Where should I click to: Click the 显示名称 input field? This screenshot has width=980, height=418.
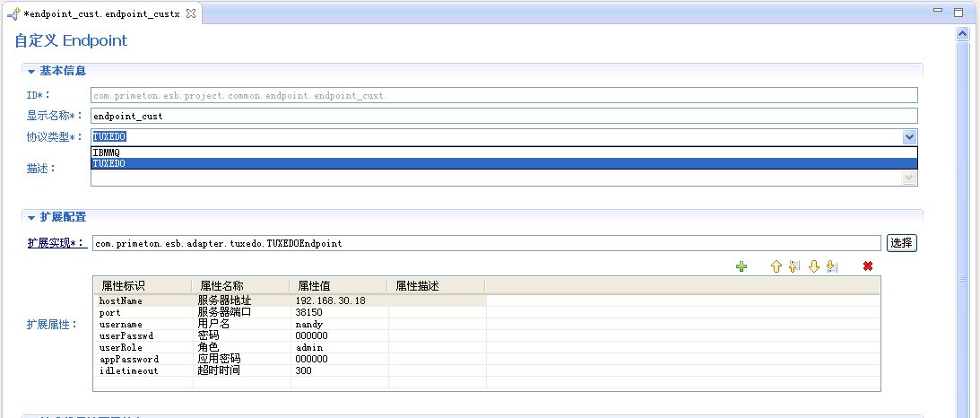pos(504,116)
